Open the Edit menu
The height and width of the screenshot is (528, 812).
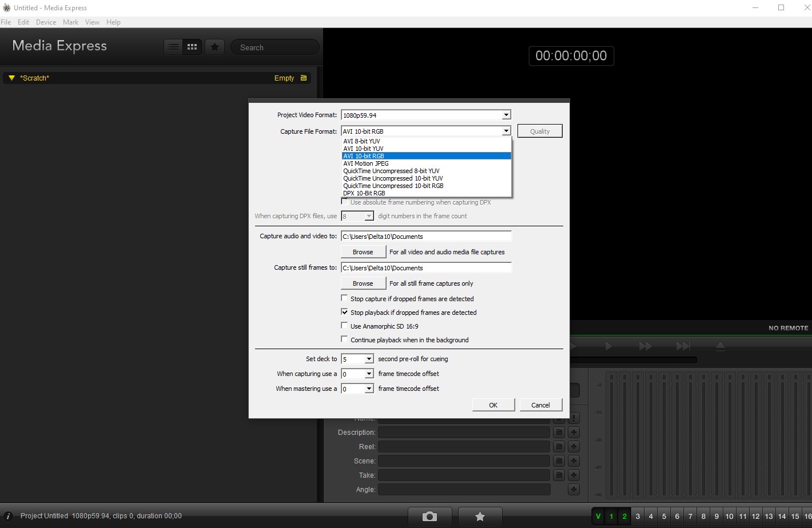[x=23, y=22]
